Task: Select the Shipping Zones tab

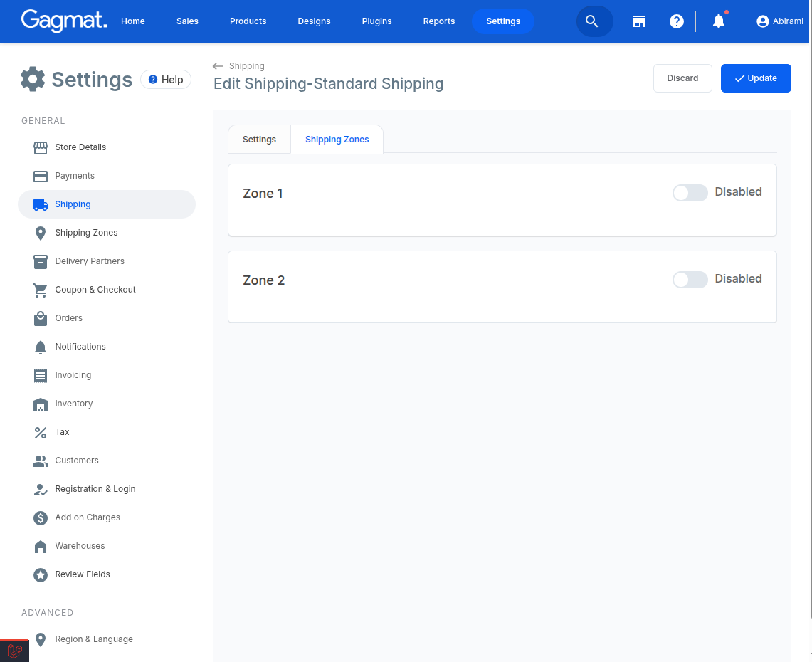Action: 337,140
